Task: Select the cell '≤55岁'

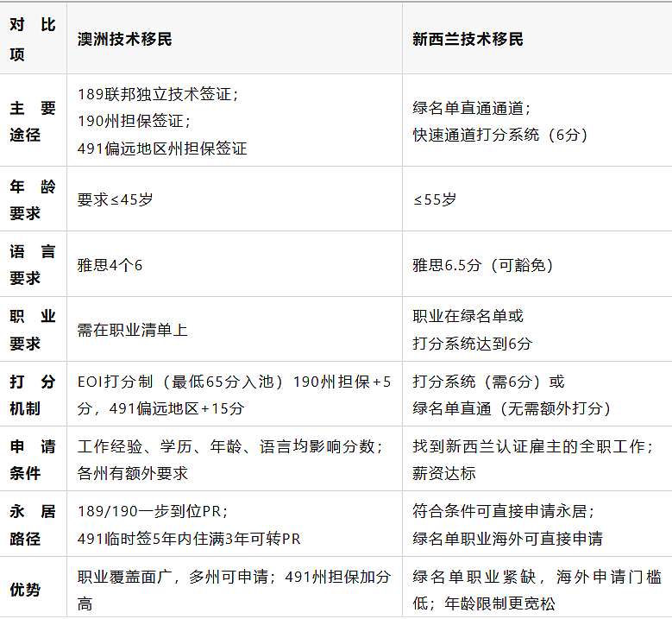Action: pyautogui.click(x=435, y=200)
